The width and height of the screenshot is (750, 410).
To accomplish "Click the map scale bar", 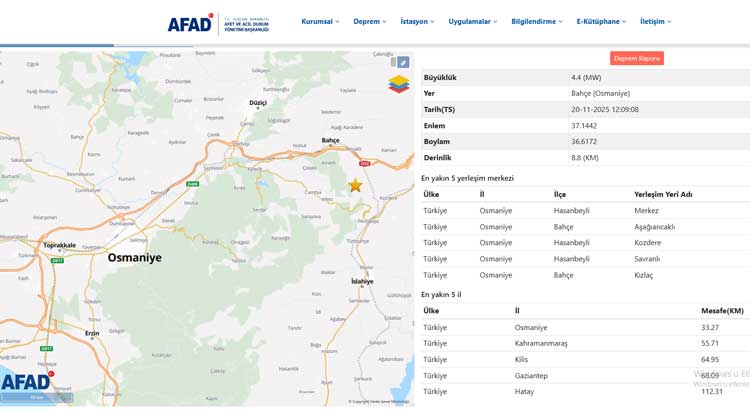I will 37,398.
